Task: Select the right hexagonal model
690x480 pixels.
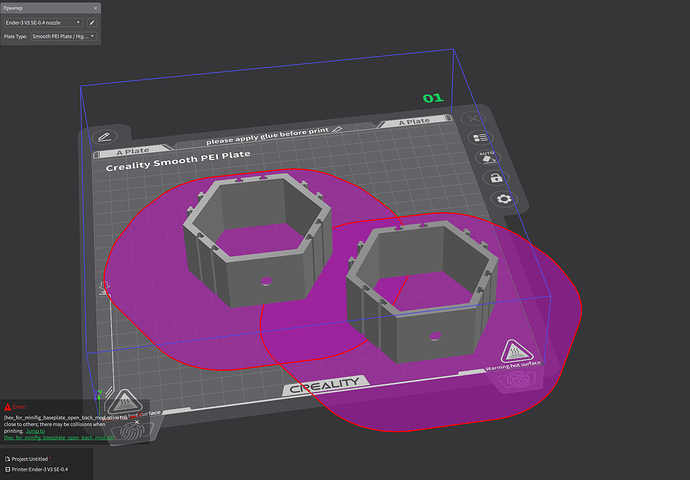Action: 433,321
